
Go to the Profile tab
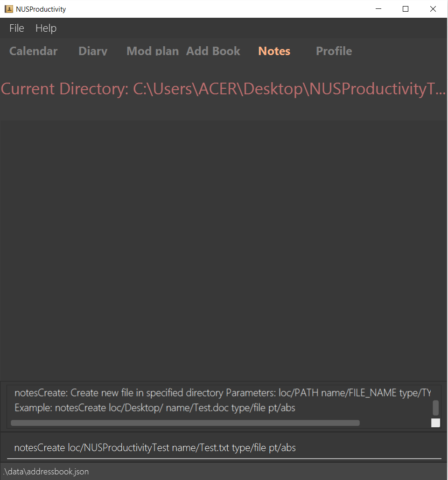(x=334, y=51)
